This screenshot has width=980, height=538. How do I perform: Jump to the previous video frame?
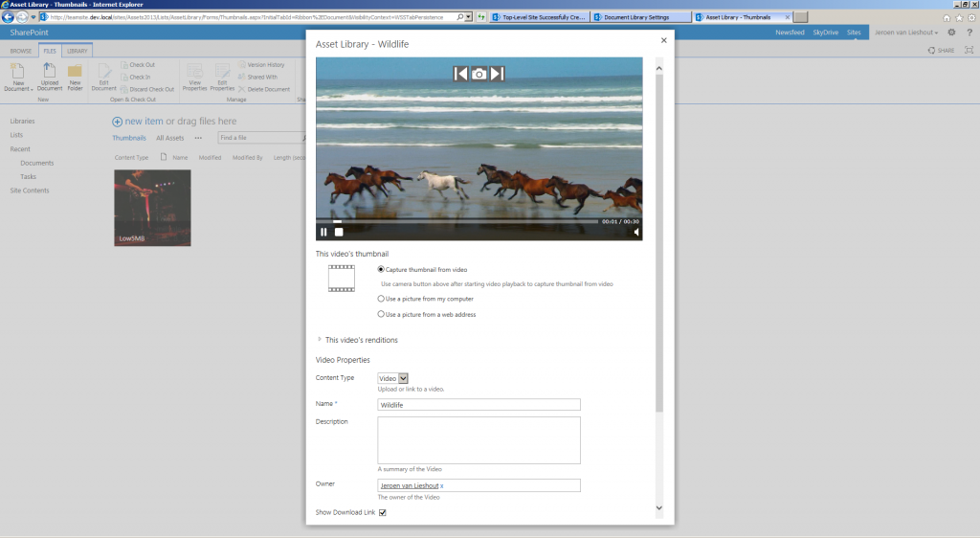coord(460,74)
